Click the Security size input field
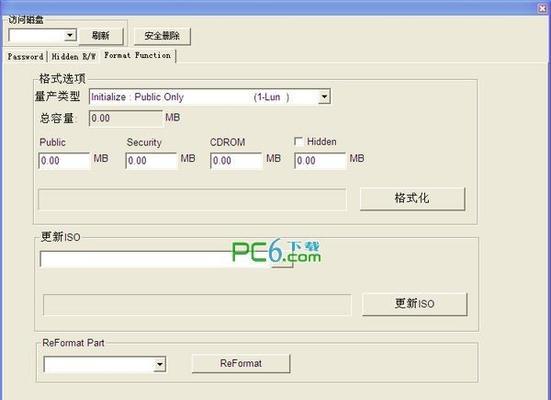The height and width of the screenshot is (400, 551). pos(151,161)
